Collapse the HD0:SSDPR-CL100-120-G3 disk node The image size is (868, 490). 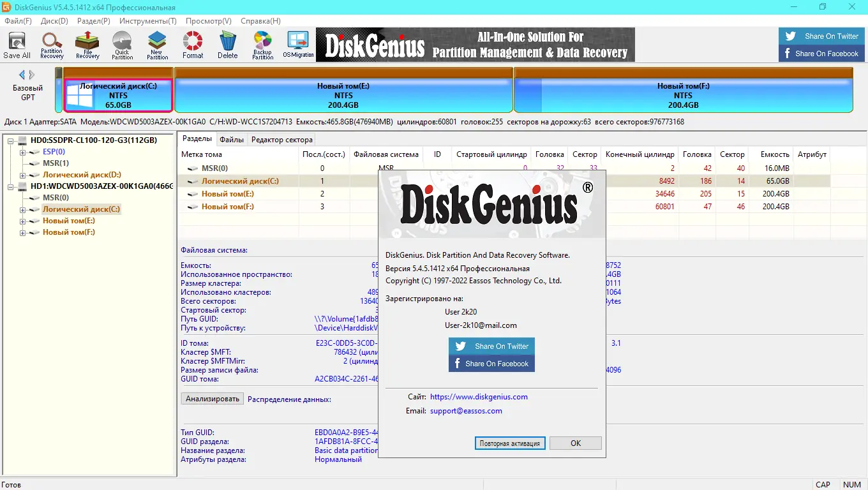tap(11, 140)
